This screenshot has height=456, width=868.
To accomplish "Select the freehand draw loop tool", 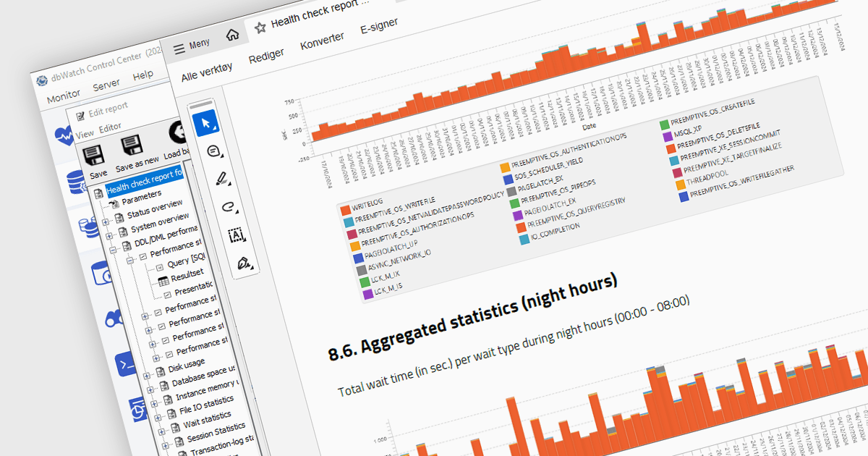I will tap(229, 207).
